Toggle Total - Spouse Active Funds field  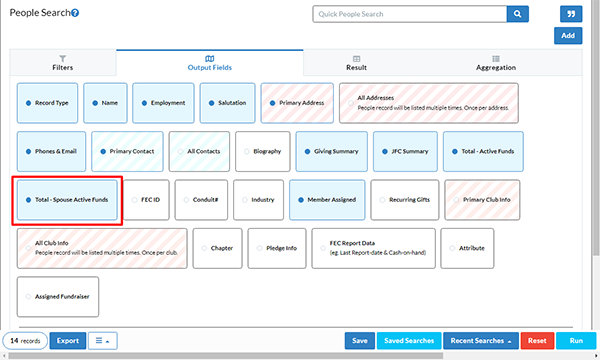click(67, 200)
